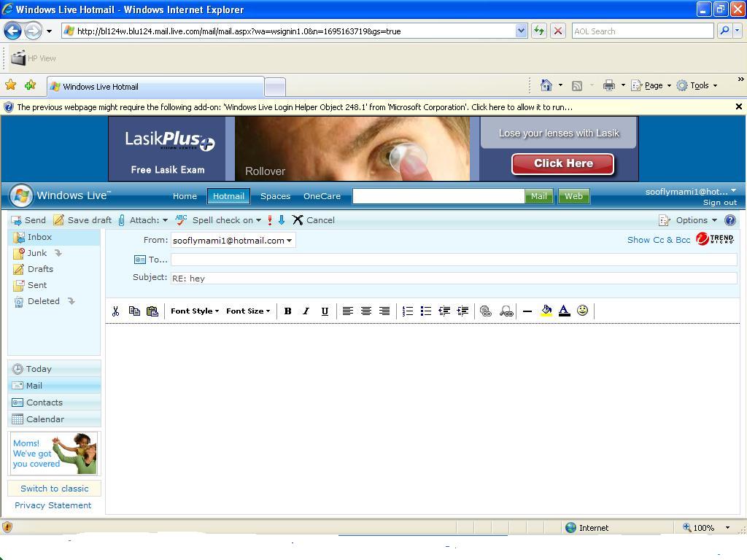Insert an emoticon smiley
Screen dimensions: 747x560
pos(582,311)
